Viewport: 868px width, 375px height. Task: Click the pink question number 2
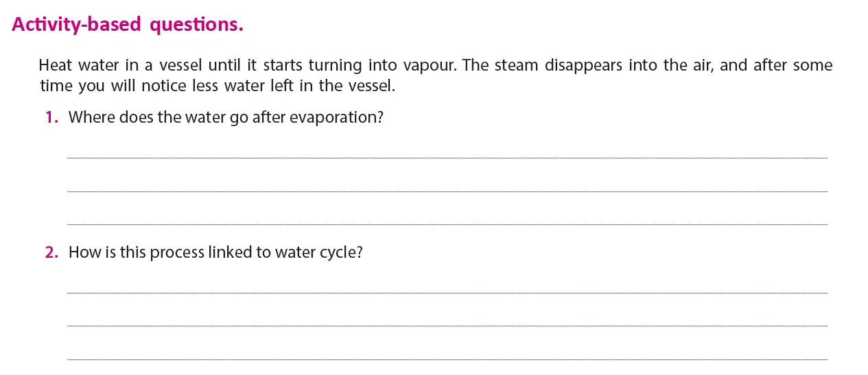coord(51,252)
